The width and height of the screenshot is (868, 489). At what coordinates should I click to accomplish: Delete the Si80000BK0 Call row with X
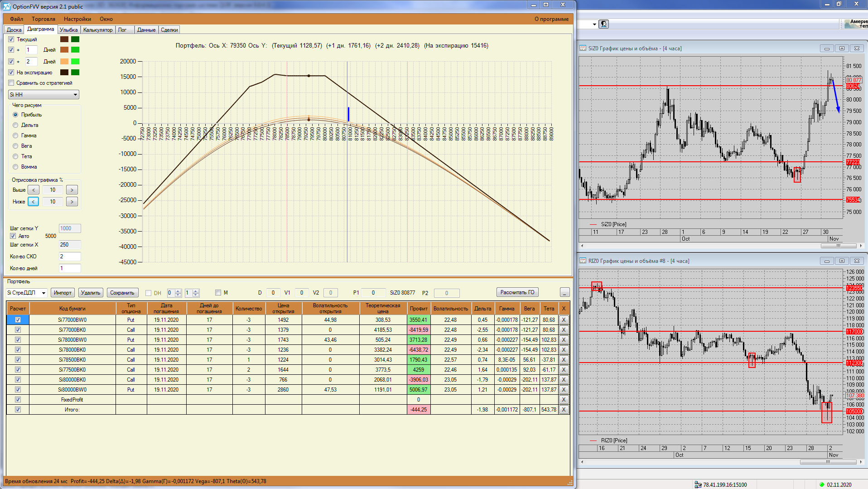(x=564, y=380)
